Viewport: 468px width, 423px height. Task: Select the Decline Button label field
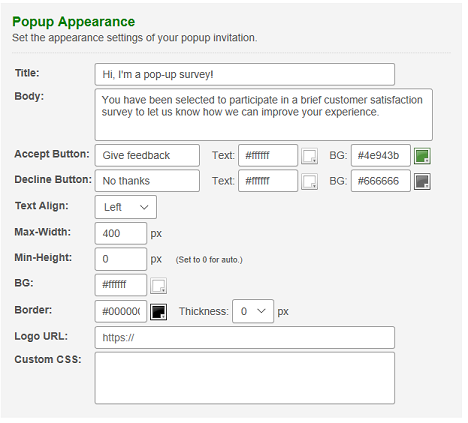147,181
